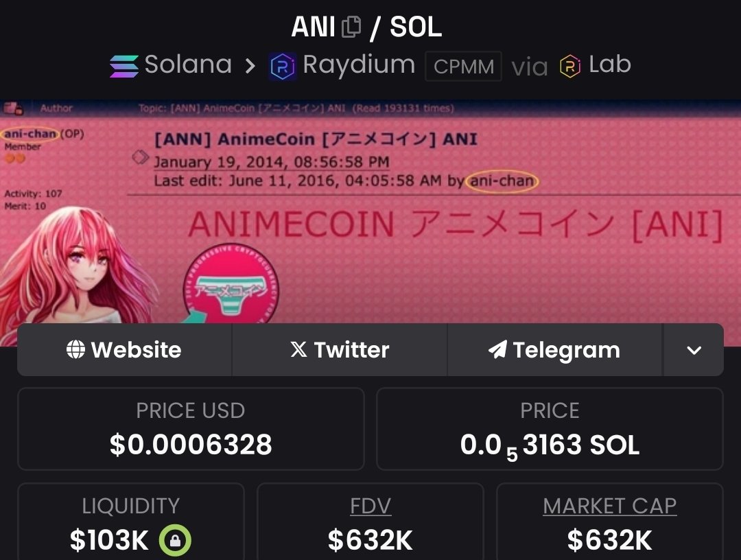Click the Solana chain logo
The image size is (741, 560).
(123, 66)
